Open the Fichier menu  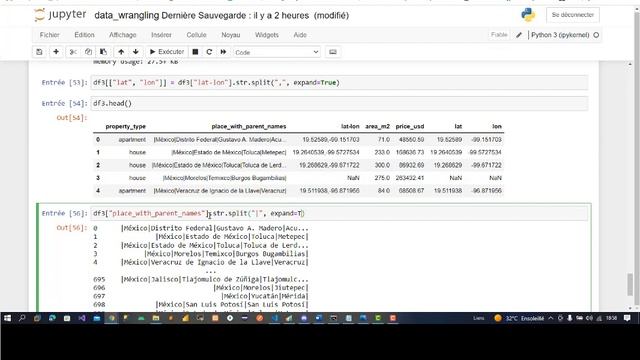click(x=49, y=35)
